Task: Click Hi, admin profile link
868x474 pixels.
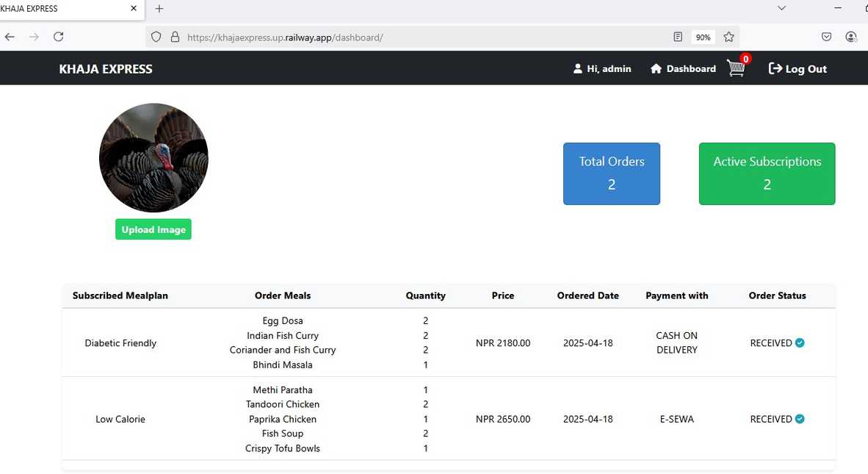Action: 601,68
